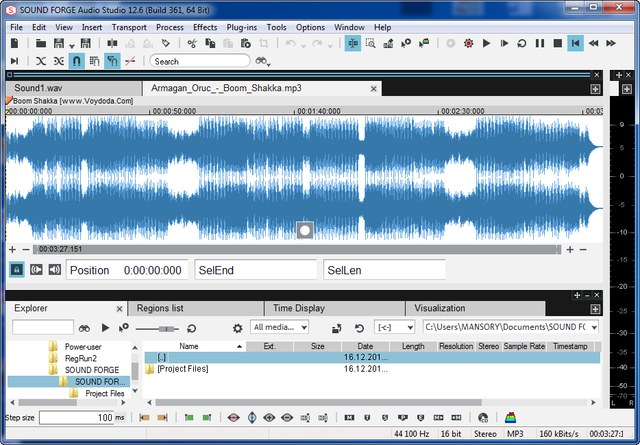Click the Step size input field
This screenshot has height=445, width=640.
coord(76,417)
